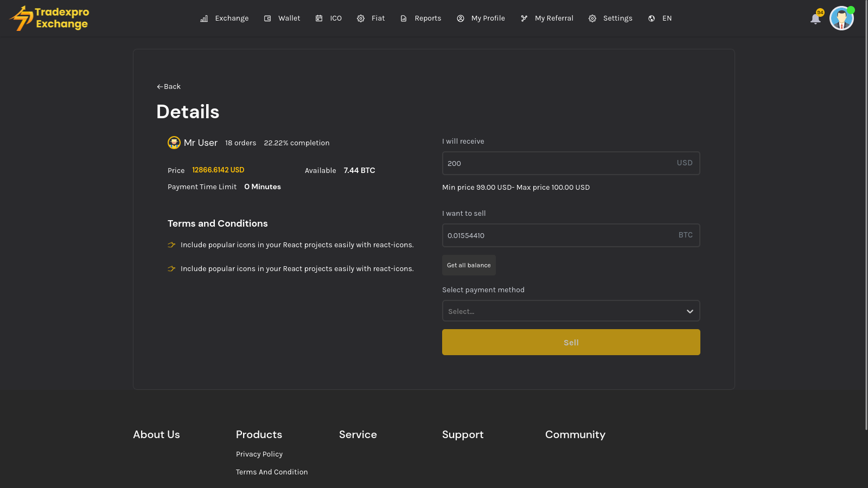868x488 pixels.
Task: Go to My Profile page
Action: (x=488, y=18)
